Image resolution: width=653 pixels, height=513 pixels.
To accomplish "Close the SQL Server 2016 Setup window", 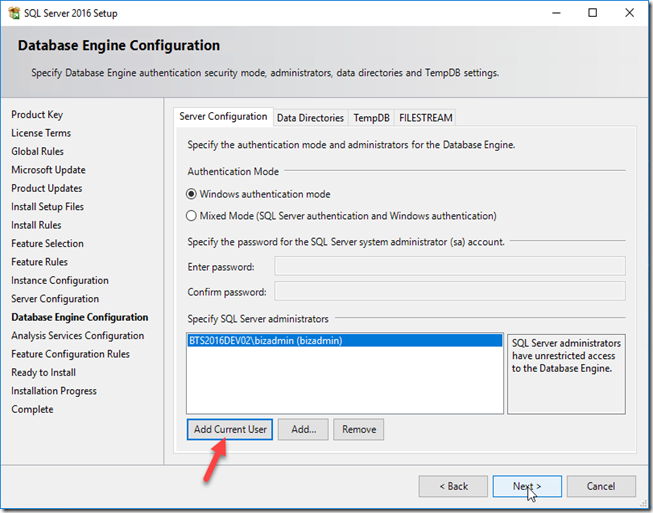I will click(x=630, y=13).
